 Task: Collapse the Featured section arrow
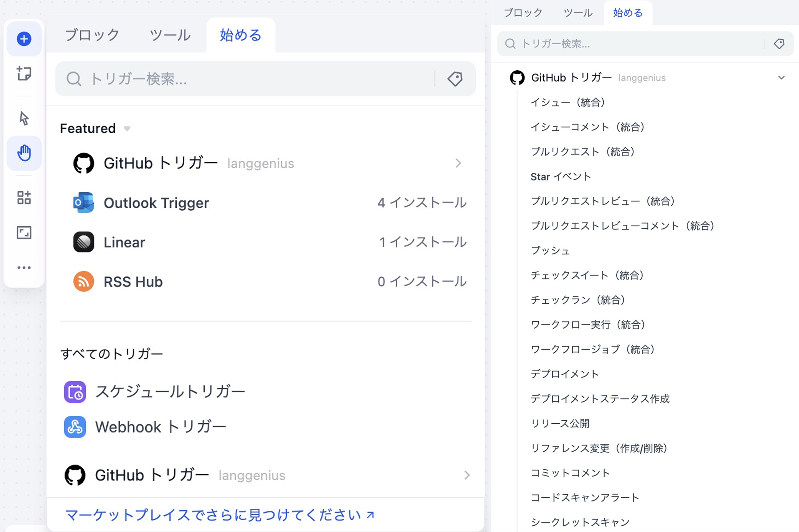point(127,129)
